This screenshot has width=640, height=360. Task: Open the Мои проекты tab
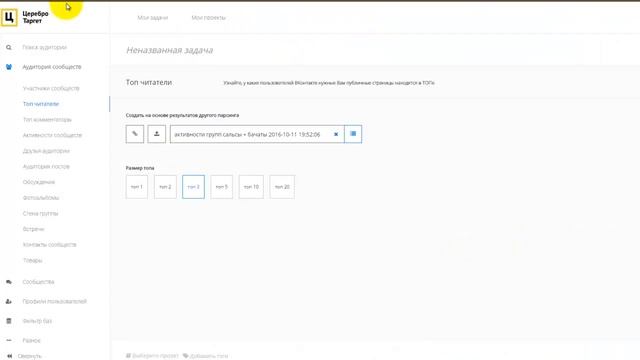[x=209, y=18]
